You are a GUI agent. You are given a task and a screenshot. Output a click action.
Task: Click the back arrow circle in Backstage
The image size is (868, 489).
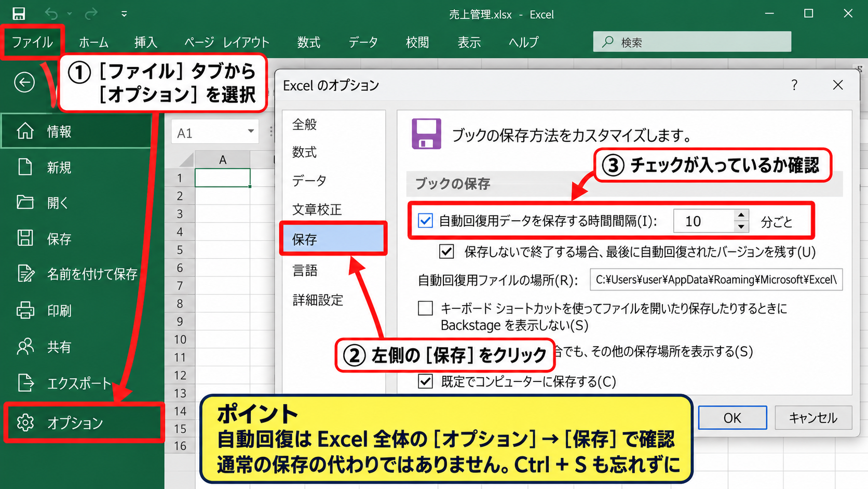click(24, 82)
